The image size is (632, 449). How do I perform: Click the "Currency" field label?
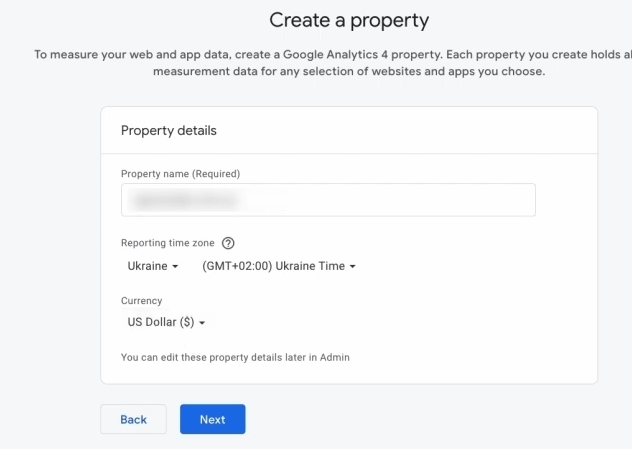coord(141,300)
